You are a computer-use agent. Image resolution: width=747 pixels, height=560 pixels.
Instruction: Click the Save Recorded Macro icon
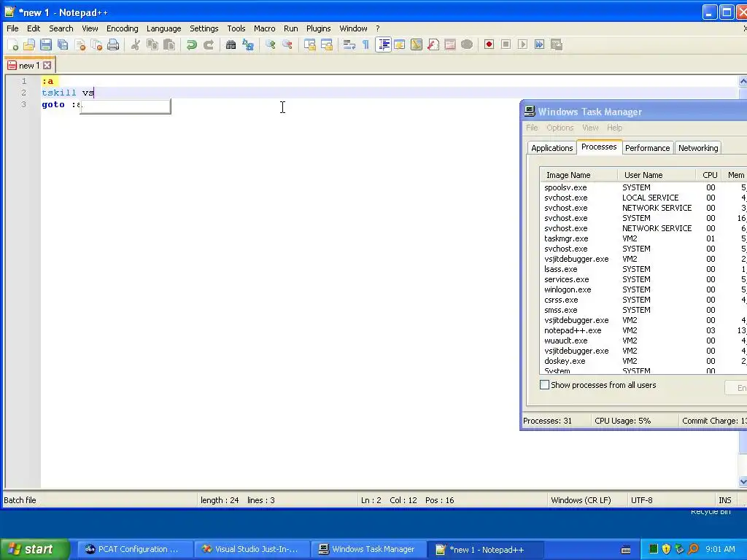pyautogui.click(x=557, y=44)
